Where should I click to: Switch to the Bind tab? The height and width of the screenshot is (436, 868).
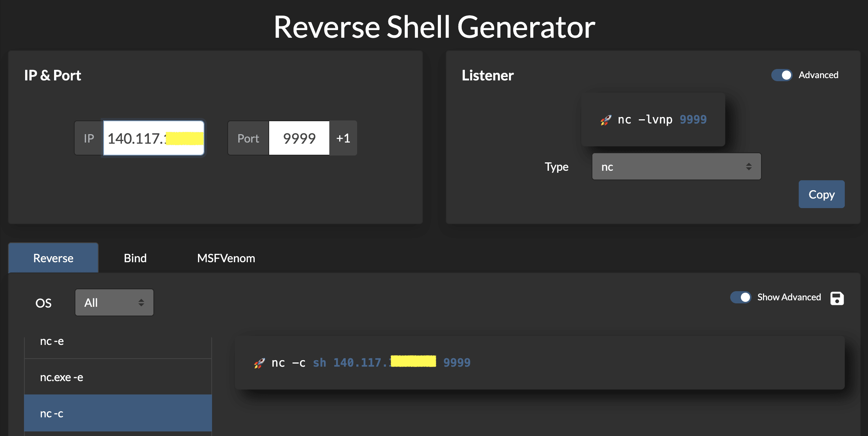click(135, 258)
